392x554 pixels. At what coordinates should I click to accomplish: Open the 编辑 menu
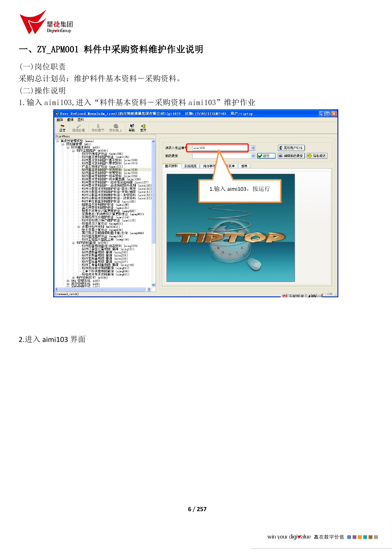[x=70, y=120]
